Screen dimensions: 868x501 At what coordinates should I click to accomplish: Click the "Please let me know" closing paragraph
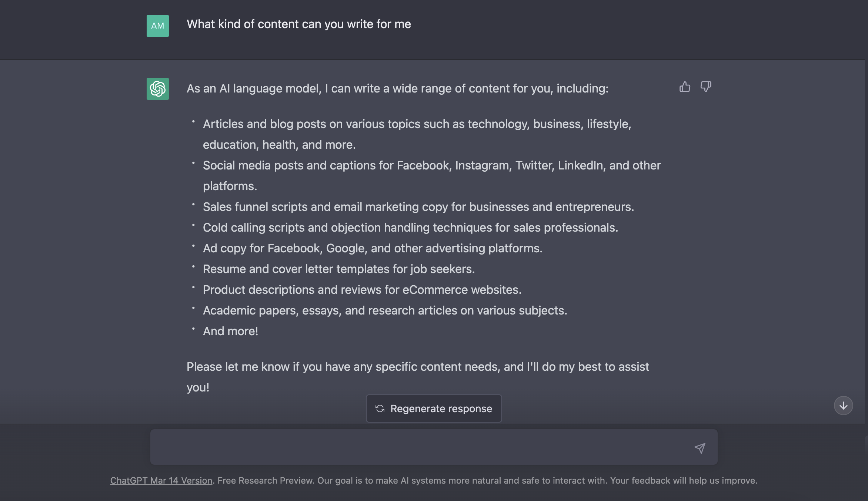tap(417, 367)
